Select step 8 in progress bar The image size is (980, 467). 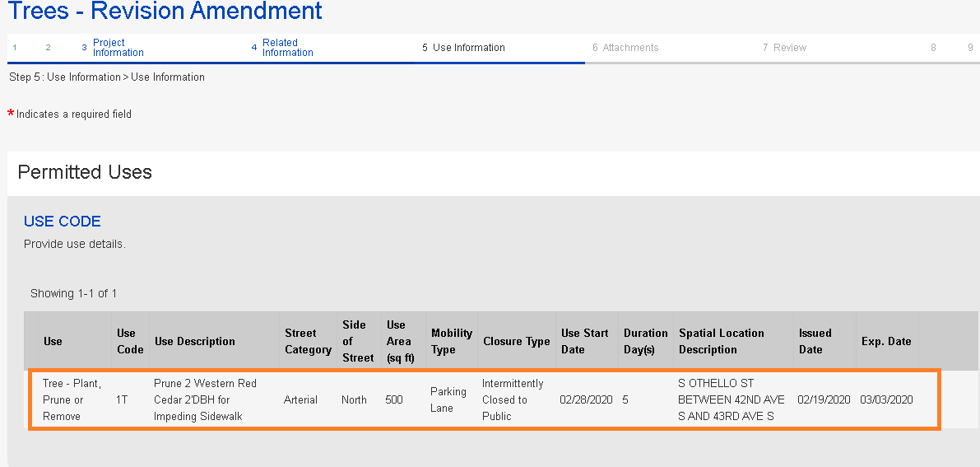933,48
